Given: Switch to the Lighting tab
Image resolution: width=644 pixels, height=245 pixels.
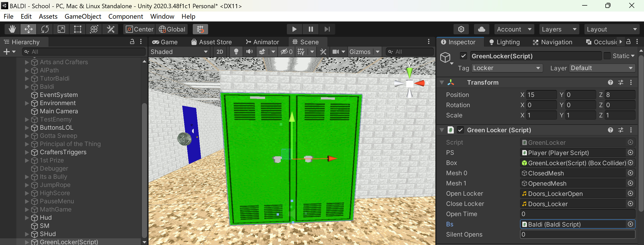Looking at the screenshot, I should 503,42.
